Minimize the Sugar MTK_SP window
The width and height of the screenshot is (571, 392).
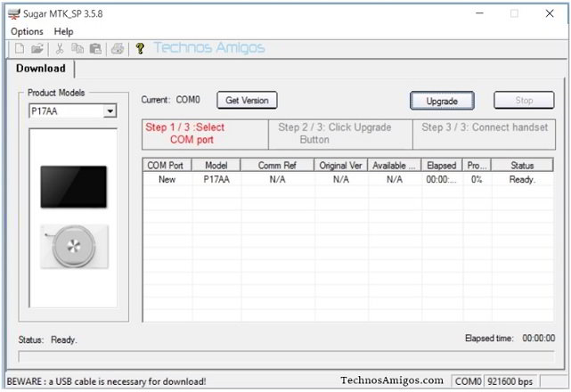479,14
